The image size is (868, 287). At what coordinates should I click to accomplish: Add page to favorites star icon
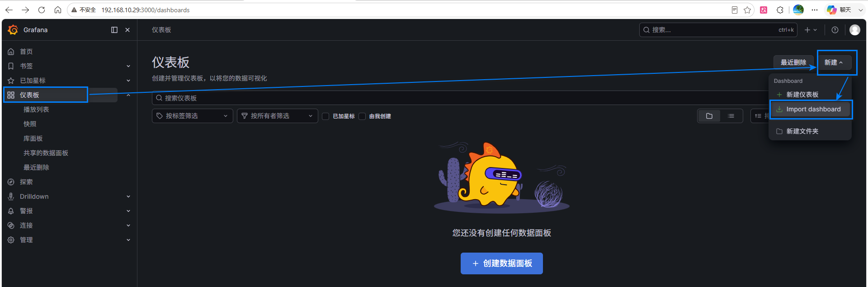747,10
